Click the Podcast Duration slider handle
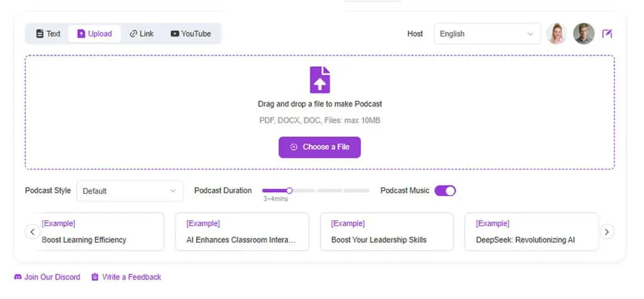The image size is (644, 299). 289,191
